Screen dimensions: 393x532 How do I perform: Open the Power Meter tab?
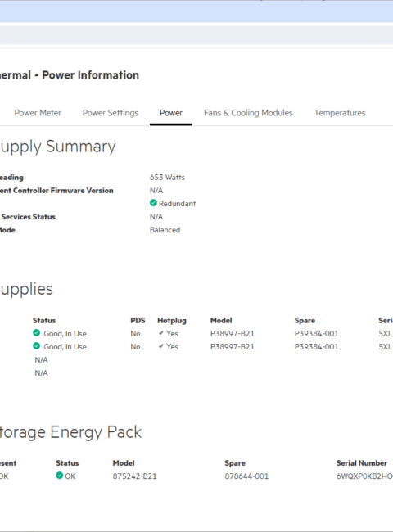[x=38, y=113]
